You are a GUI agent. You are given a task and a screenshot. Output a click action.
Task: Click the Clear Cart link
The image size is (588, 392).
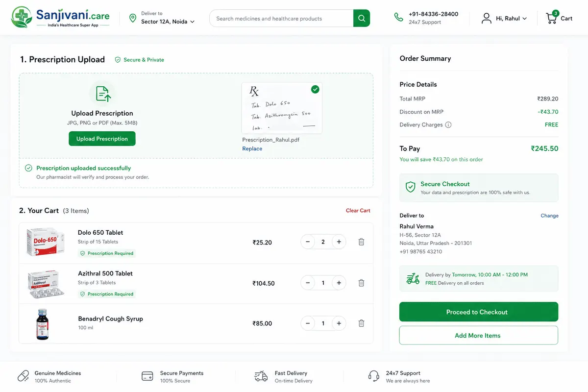click(x=358, y=211)
